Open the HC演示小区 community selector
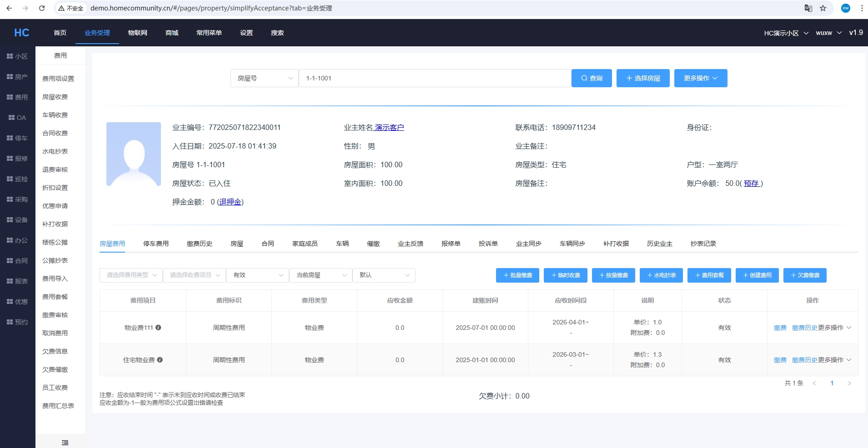Screen dimensions: 868x448 coord(786,33)
